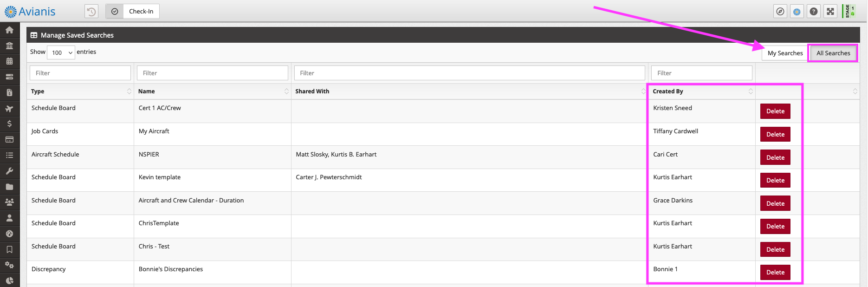Sort by the Type column
Viewport: 868px width, 287px height.
point(80,91)
